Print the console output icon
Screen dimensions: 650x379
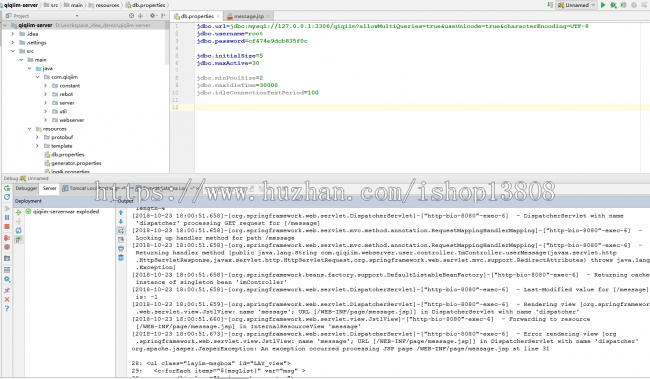(x=121, y=249)
